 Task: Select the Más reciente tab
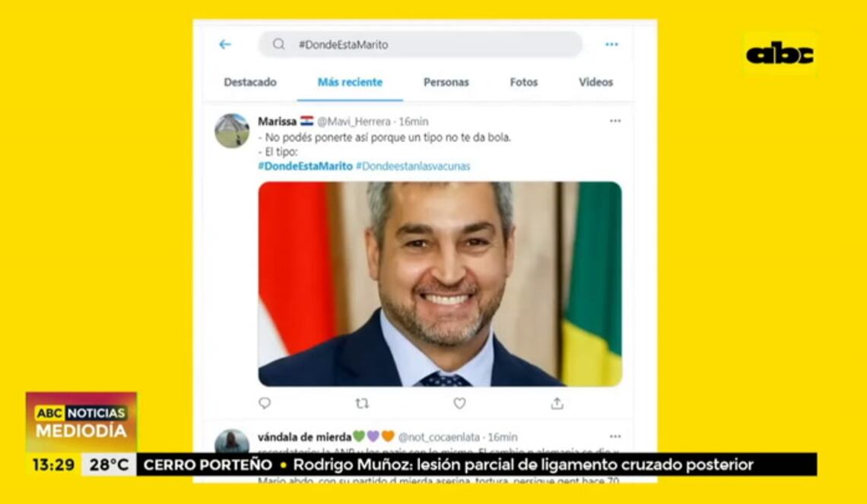pos(350,82)
